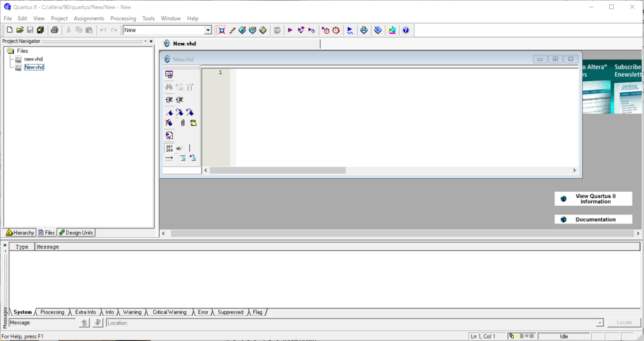This screenshot has height=341, width=644.
Task: Click the Print icon
Action: (54, 30)
